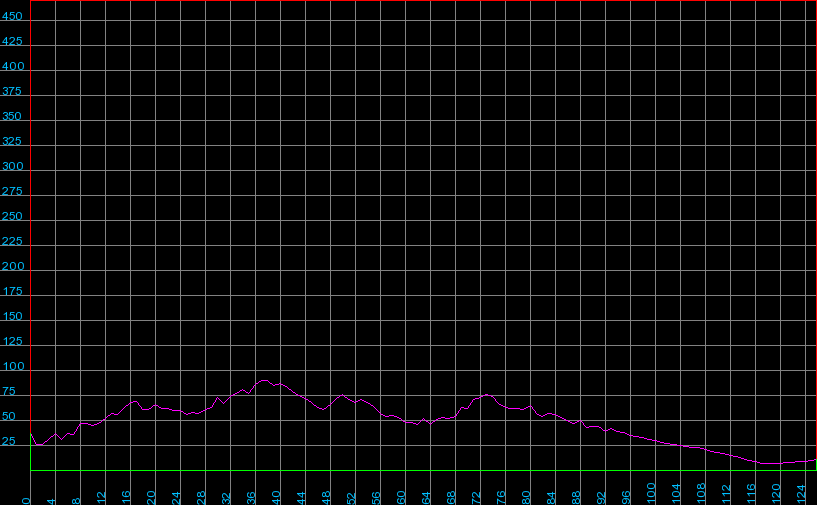Image resolution: width=817 pixels, height=505 pixels.
Task: Click the 80 tick label on the horizontal axis
Action: [527, 496]
